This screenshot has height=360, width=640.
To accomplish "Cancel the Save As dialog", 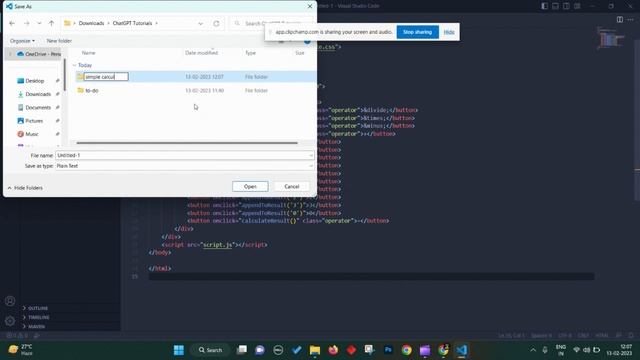I will [x=291, y=187].
